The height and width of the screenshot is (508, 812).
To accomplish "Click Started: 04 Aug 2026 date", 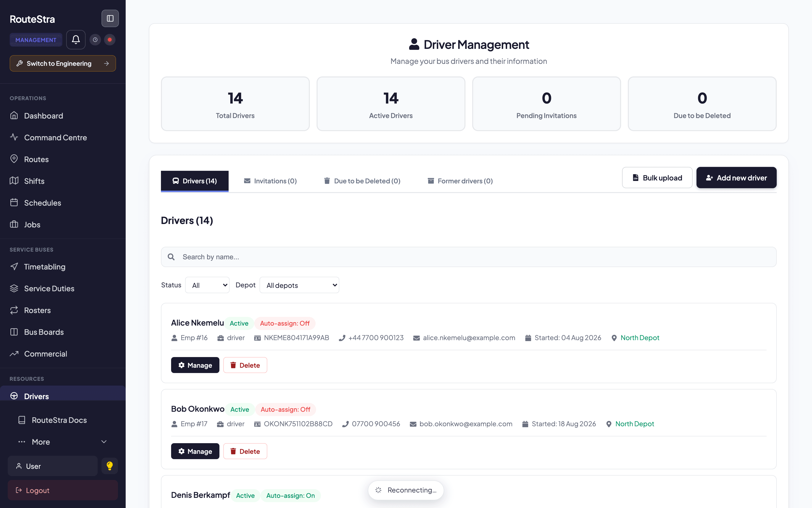I will coord(568,338).
